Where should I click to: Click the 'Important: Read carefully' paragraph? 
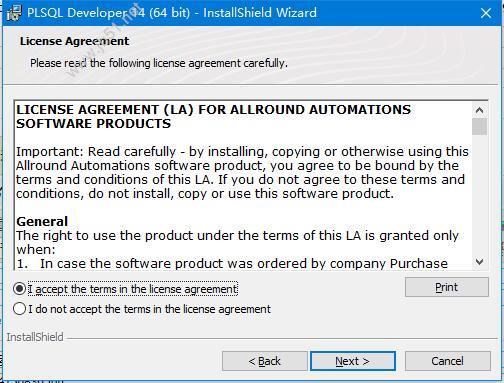(x=242, y=172)
